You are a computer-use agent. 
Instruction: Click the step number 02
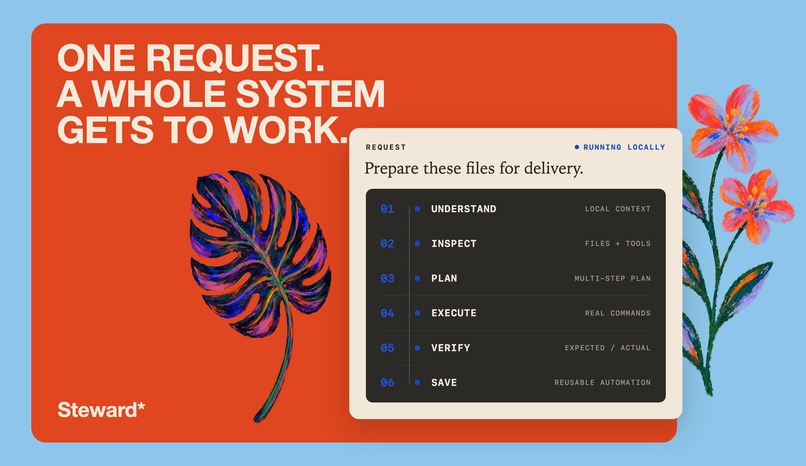click(387, 244)
